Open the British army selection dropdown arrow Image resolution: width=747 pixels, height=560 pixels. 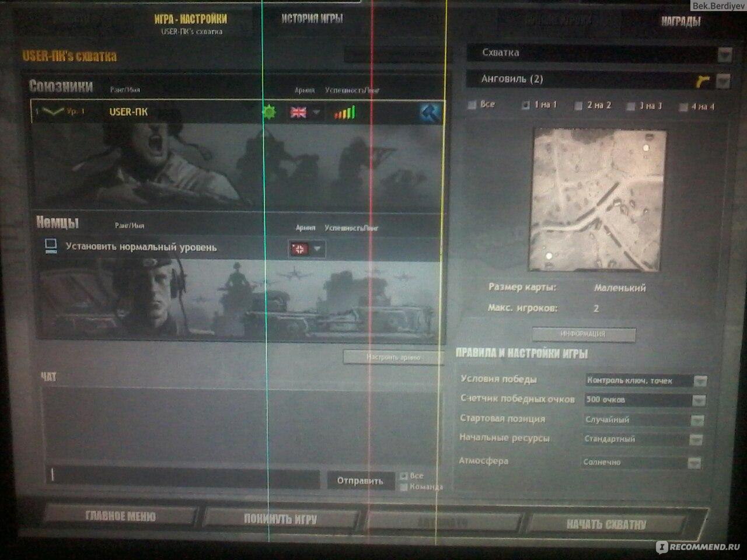tap(316, 112)
